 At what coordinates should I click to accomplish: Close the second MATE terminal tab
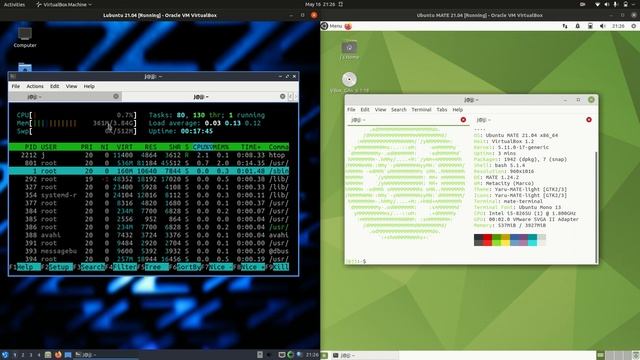pyautogui.click(x=589, y=120)
